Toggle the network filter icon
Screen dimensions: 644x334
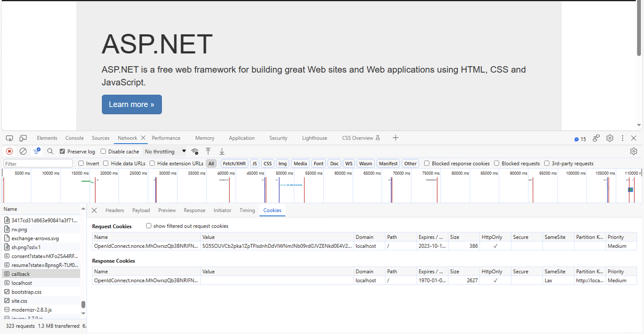pyautogui.click(x=36, y=151)
